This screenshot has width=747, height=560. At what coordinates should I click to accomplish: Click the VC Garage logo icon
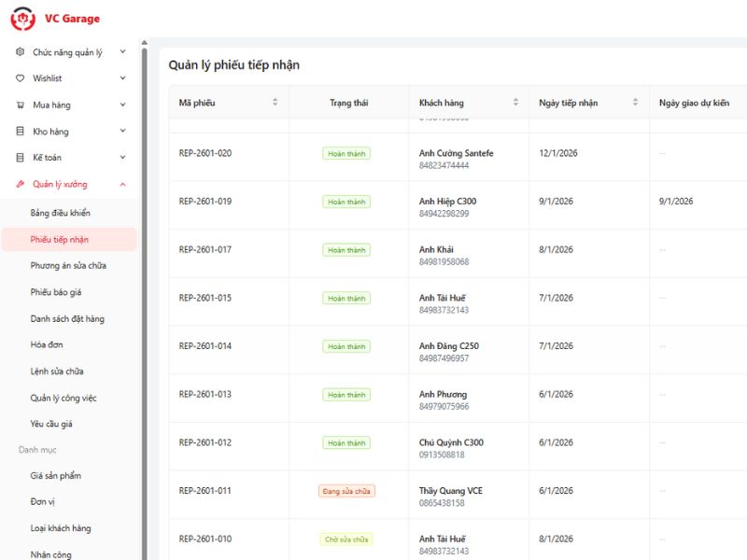[22, 19]
